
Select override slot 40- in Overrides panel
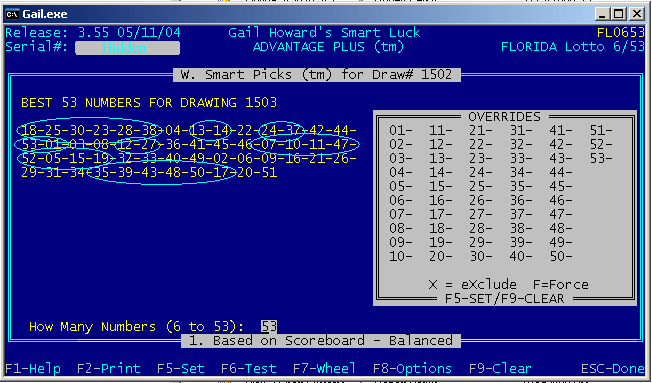coord(521,256)
